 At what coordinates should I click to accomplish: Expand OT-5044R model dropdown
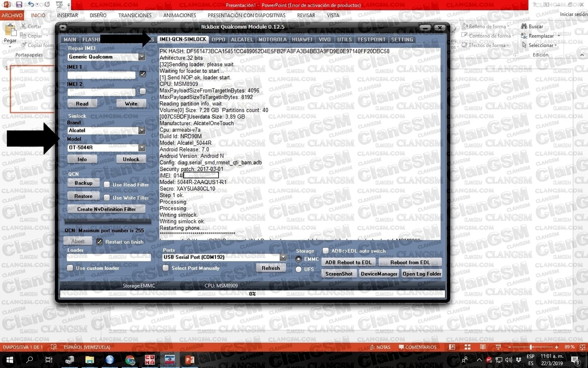142,148
